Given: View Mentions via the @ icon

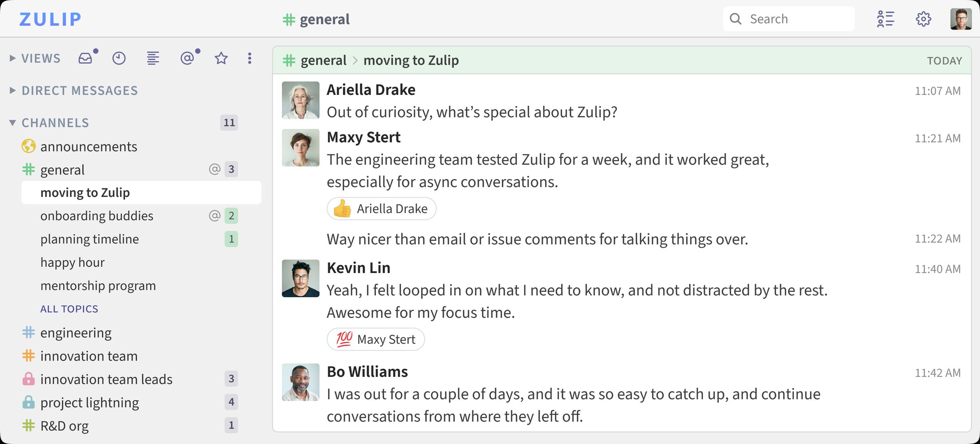Looking at the screenshot, I should (x=187, y=58).
